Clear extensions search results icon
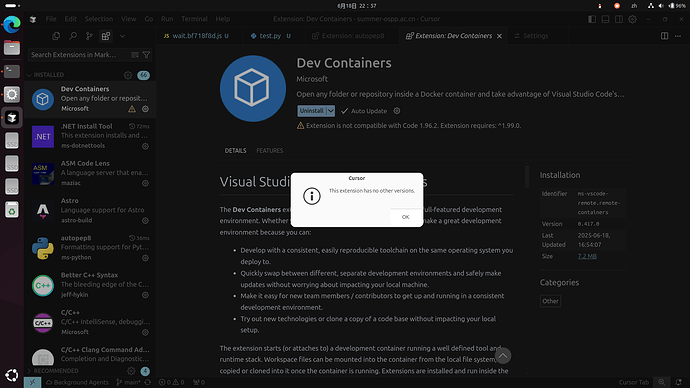Screen dimensions: 690x388 coord(135,55)
